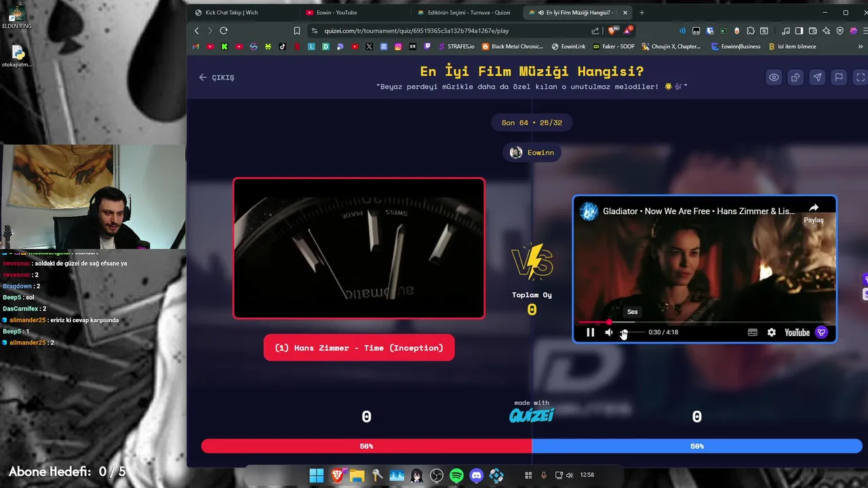Open the Gmail bookmark icon
Screen dimensions: 868x488
click(196, 47)
